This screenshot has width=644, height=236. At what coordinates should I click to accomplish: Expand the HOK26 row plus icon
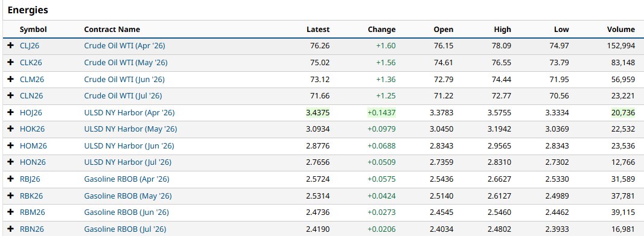point(11,129)
